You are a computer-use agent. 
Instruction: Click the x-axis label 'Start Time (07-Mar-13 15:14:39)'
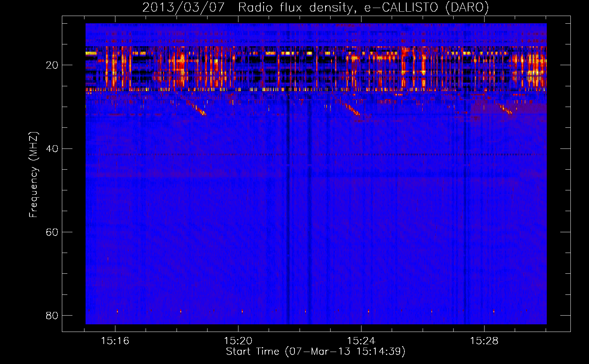pyautogui.click(x=316, y=352)
